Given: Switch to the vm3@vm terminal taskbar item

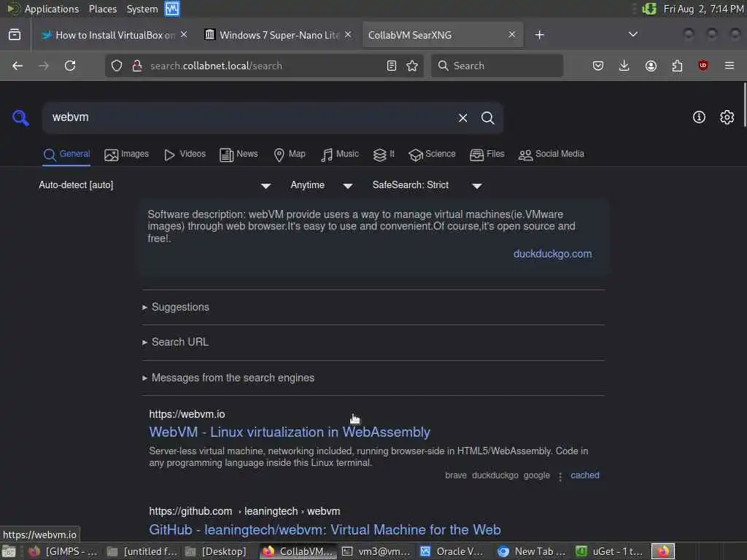Looking at the screenshot, I should click(376, 551).
